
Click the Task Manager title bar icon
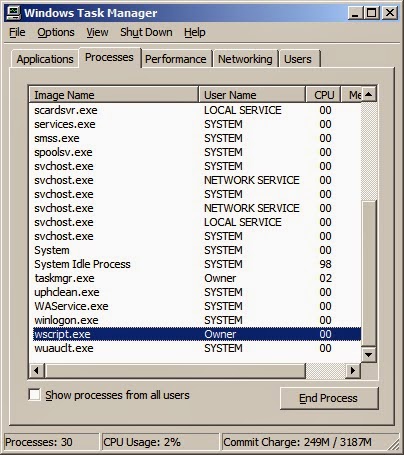[14, 13]
